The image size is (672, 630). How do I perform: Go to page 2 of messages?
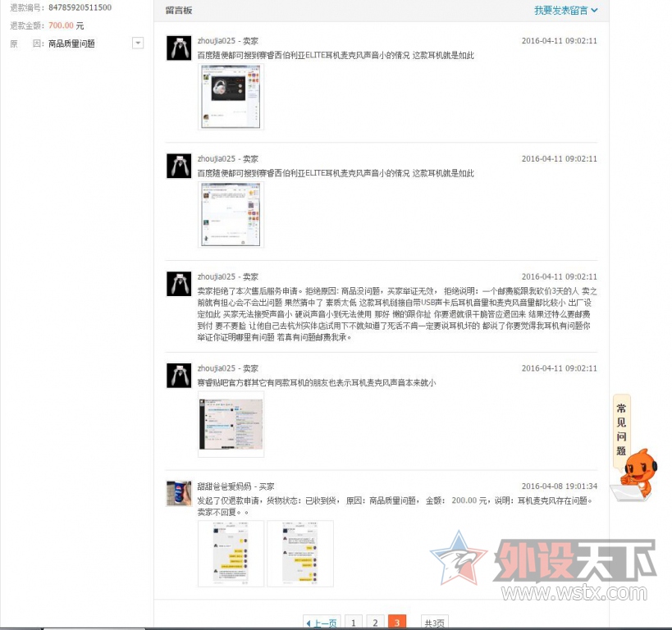[375, 623]
